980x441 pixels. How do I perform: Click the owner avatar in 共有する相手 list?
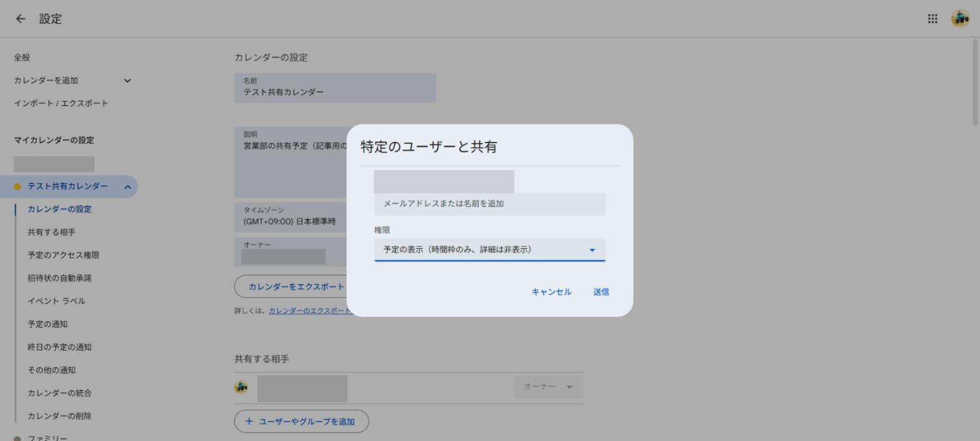241,387
